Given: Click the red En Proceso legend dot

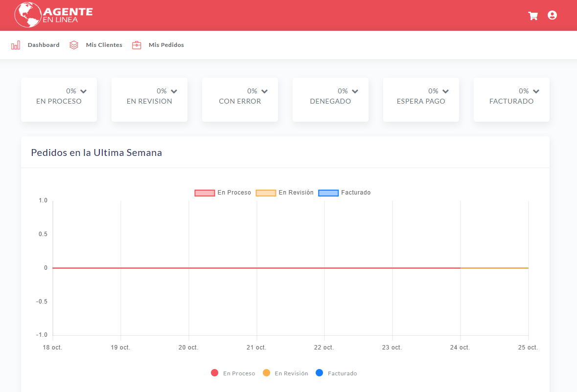Looking at the screenshot, I should point(214,373).
